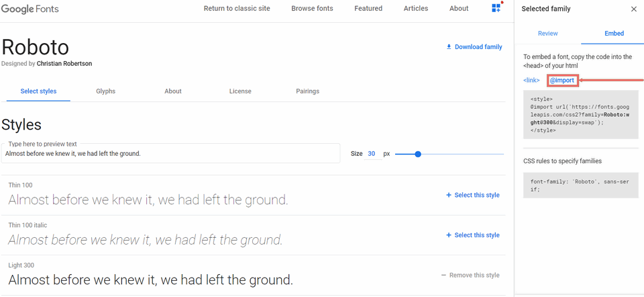
Task: Close the Selected family panel
Action: pos(634,9)
